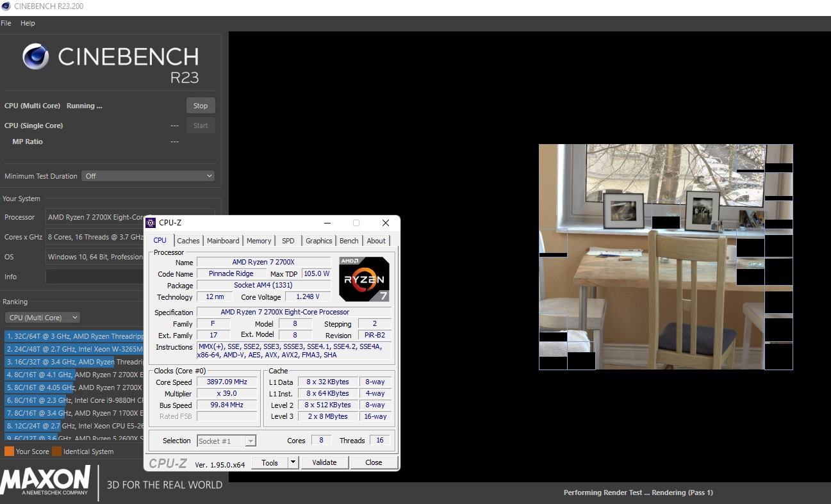
Task: Click the Max TDP value 105.0 W
Action: click(317, 274)
